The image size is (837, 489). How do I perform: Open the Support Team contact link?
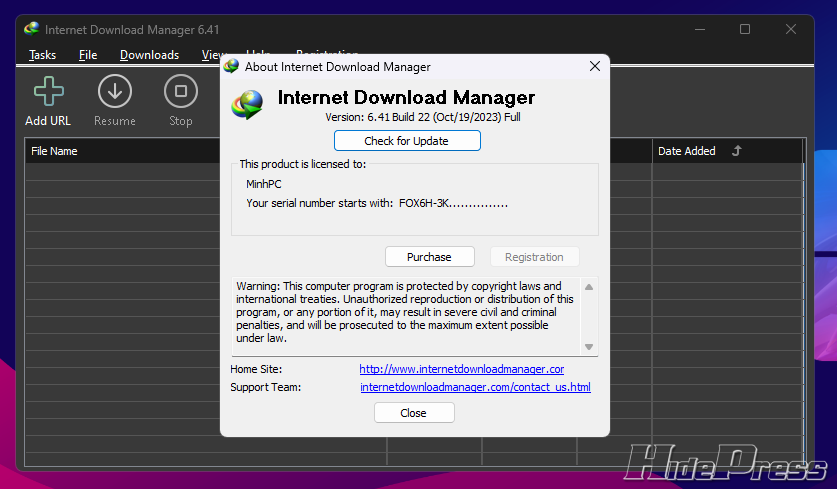[x=475, y=387]
